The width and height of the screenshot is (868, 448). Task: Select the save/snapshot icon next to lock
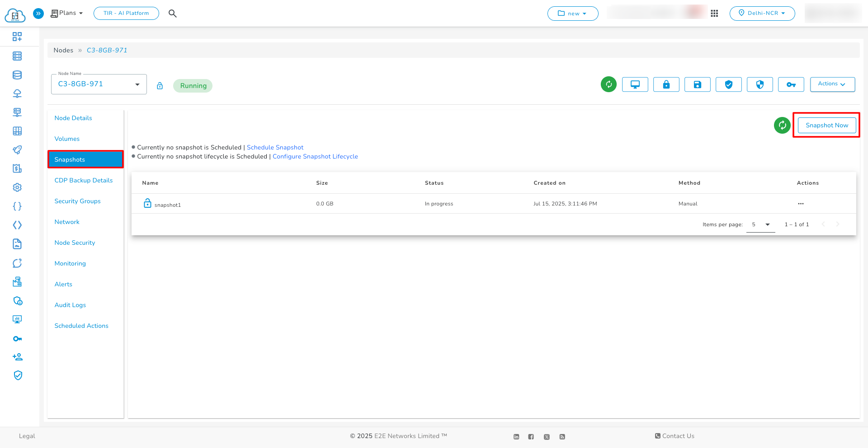click(697, 84)
